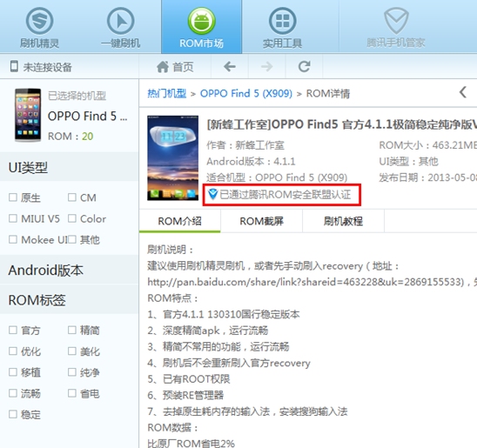Go to 首页 home icon

point(163,67)
